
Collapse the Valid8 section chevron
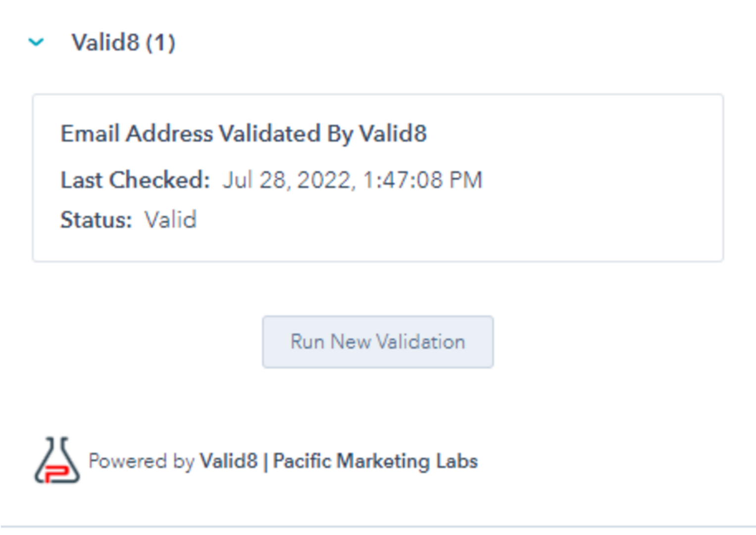(36, 43)
